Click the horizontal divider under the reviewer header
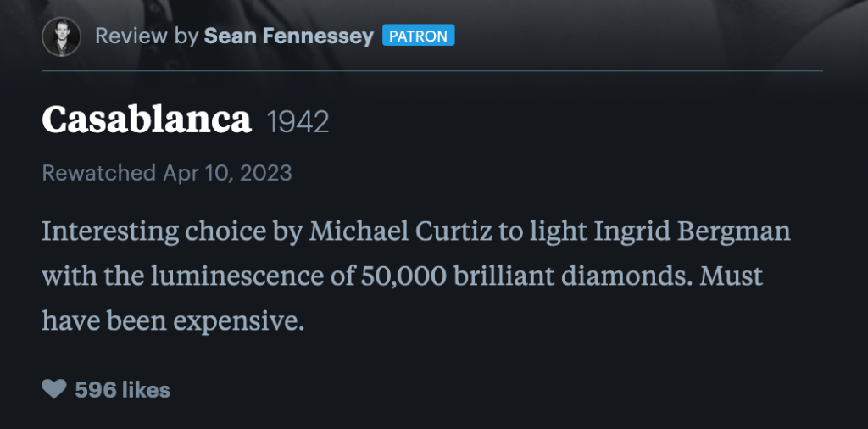This screenshot has height=429, width=868. click(432, 70)
